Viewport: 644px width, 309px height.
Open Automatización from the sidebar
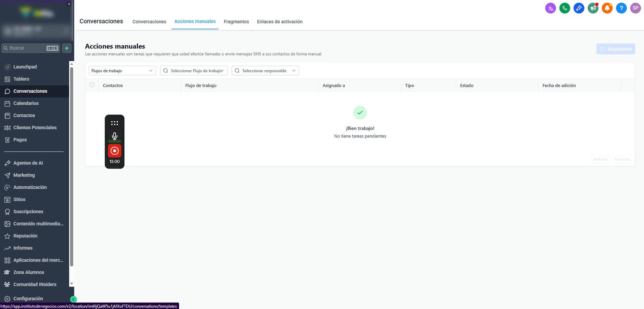click(x=35, y=187)
